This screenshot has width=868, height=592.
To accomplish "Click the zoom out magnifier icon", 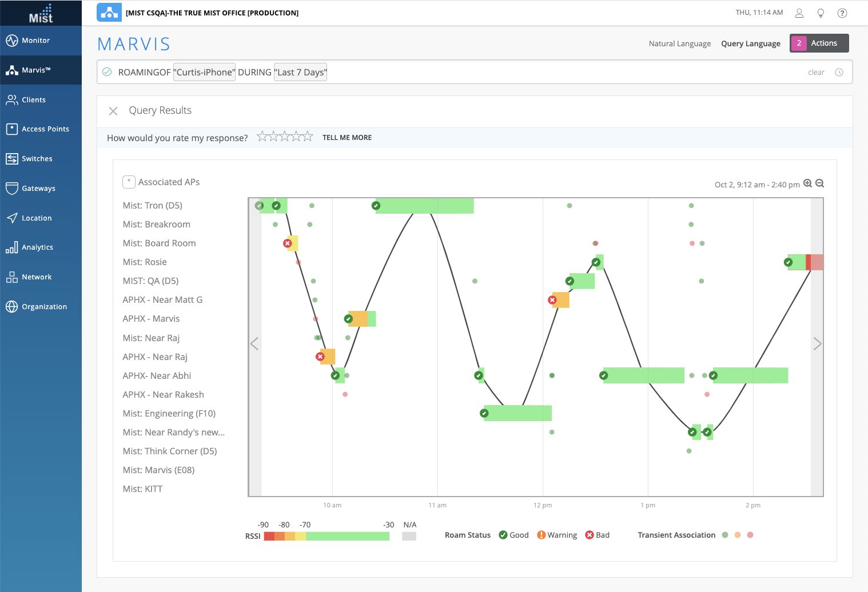I will (x=819, y=183).
